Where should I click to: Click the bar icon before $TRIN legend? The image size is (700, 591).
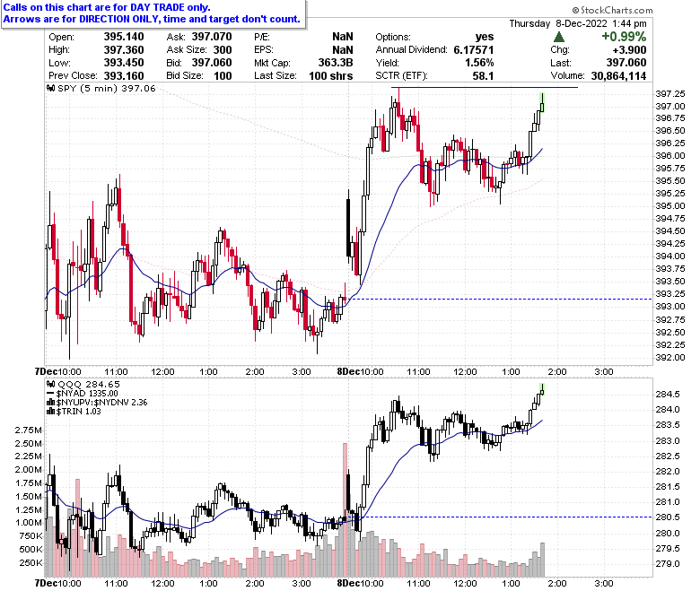tap(51, 412)
